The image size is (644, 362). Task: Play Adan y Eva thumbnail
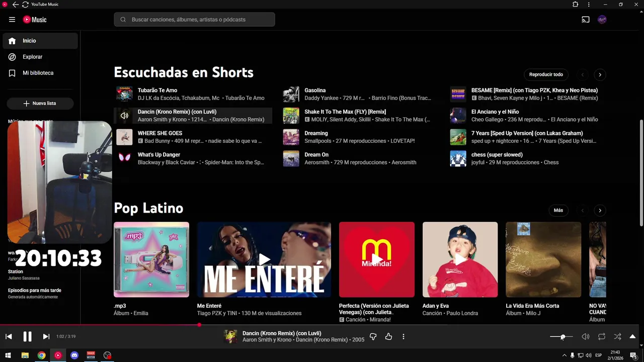pos(460,259)
